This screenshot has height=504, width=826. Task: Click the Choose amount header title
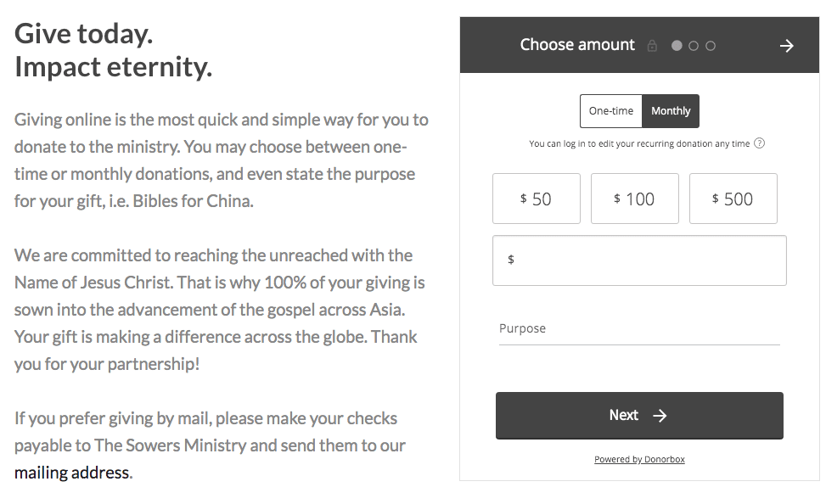[577, 45]
